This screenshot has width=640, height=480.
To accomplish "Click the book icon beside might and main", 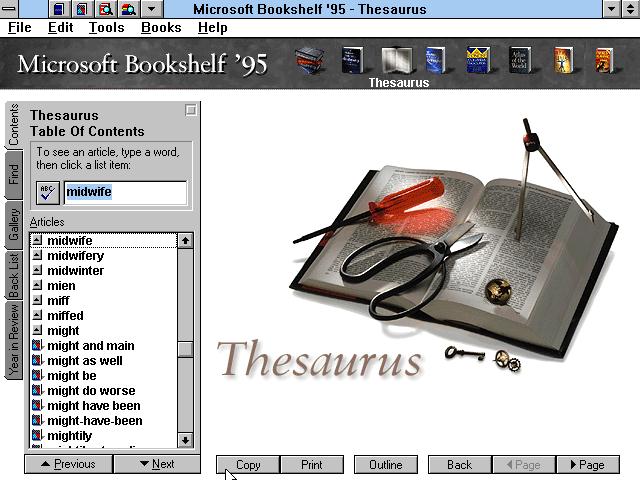I will (x=37, y=345).
